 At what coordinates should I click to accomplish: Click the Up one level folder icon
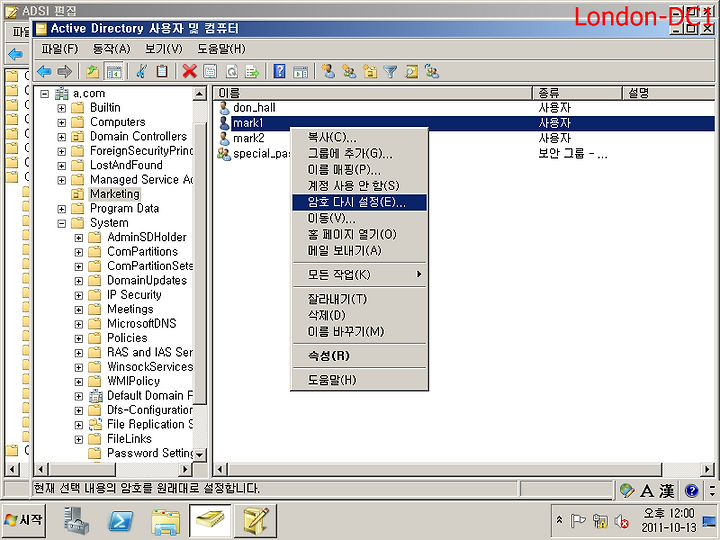click(x=93, y=71)
